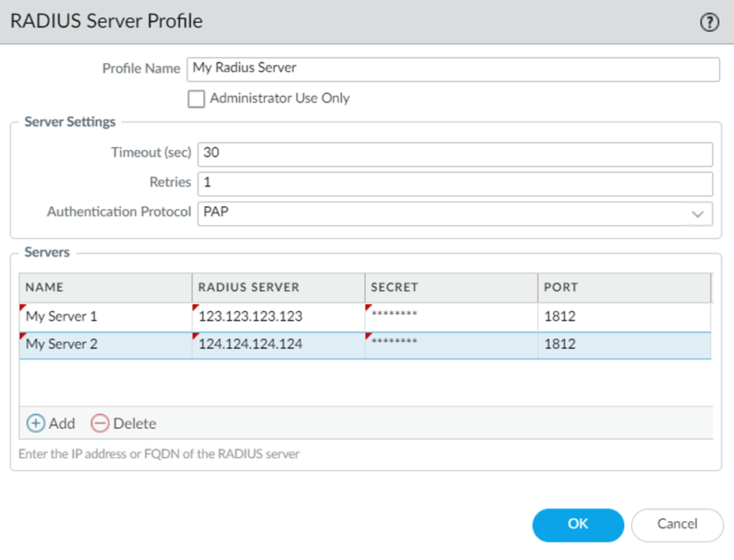Click the Retries input field
Viewport: 734px width, 560px height.
[454, 183]
